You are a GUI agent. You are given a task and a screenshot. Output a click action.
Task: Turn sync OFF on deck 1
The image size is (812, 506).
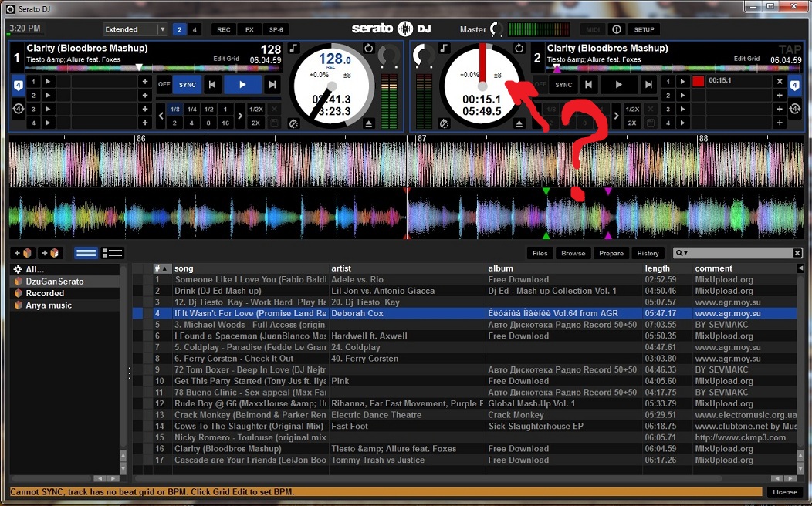pyautogui.click(x=164, y=84)
